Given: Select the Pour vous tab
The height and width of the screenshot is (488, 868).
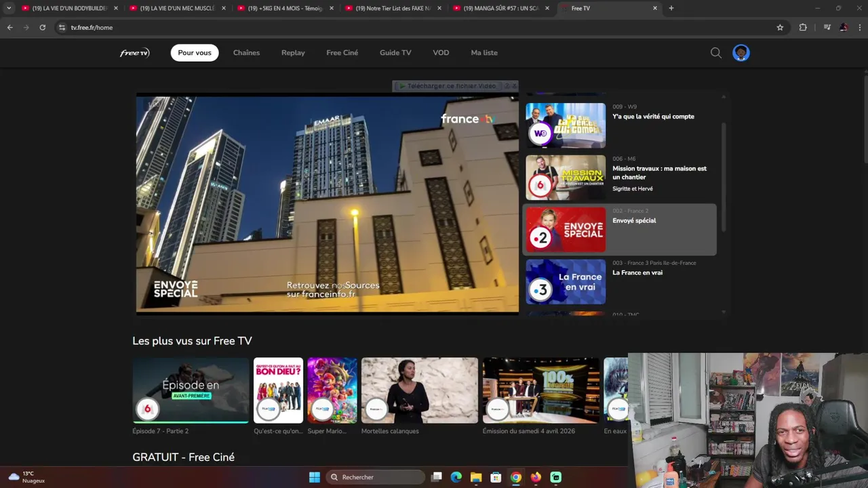Looking at the screenshot, I should click(x=195, y=53).
